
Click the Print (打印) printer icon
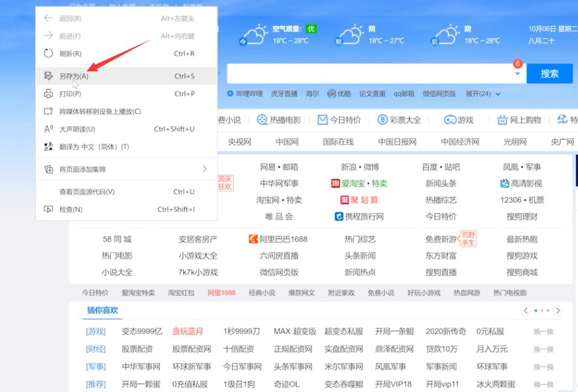click(48, 93)
